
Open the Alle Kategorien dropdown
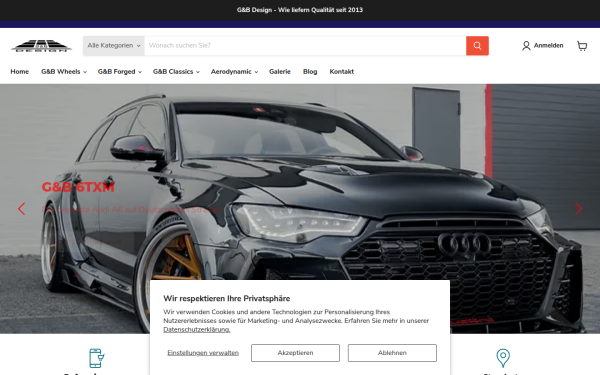click(x=114, y=46)
